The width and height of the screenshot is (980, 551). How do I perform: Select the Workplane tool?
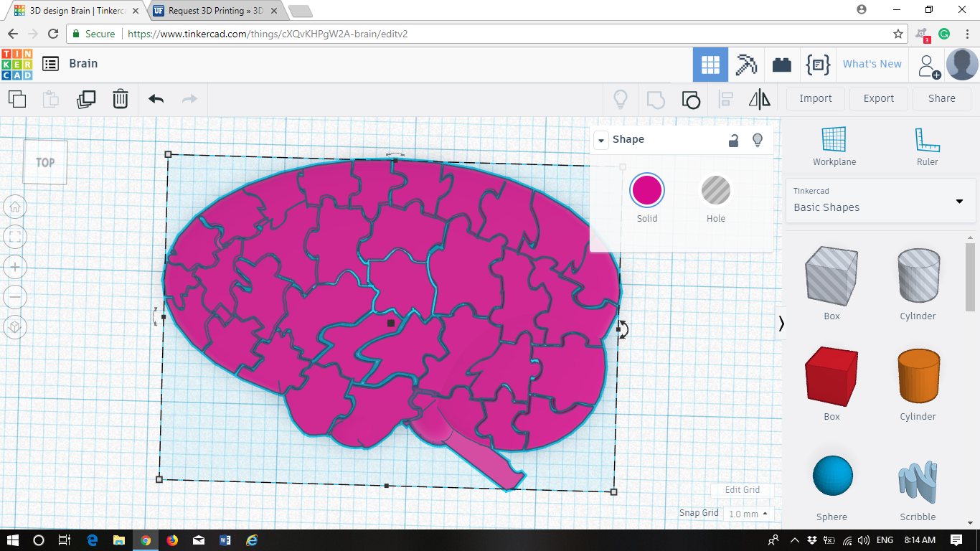click(x=834, y=146)
